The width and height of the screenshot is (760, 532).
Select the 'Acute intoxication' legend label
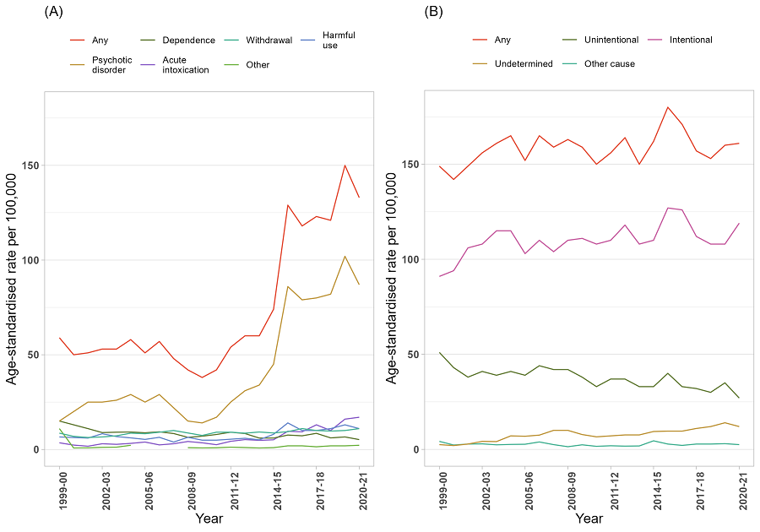(186, 65)
